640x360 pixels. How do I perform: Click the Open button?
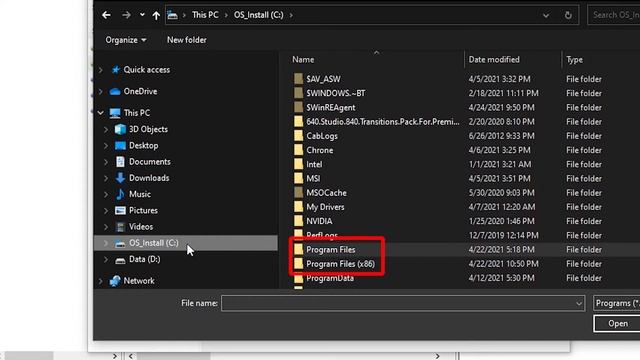[x=617, y=324]
